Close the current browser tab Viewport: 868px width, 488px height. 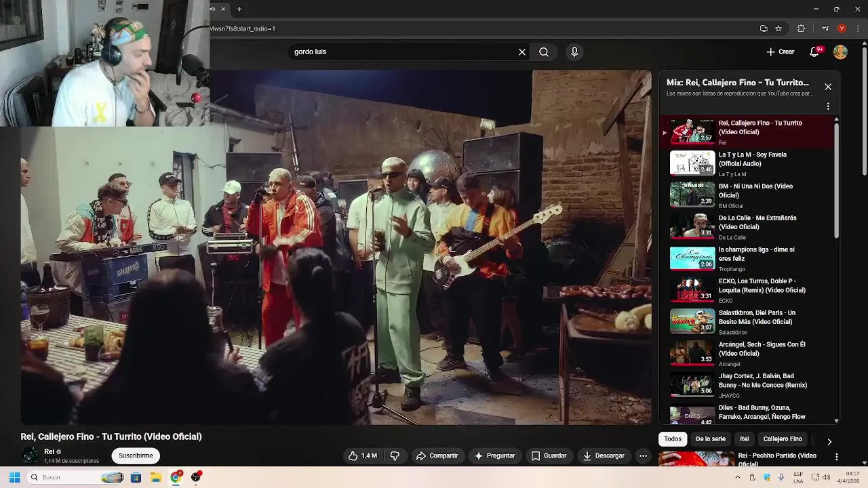pyautogui.click(x=223, y=9)
